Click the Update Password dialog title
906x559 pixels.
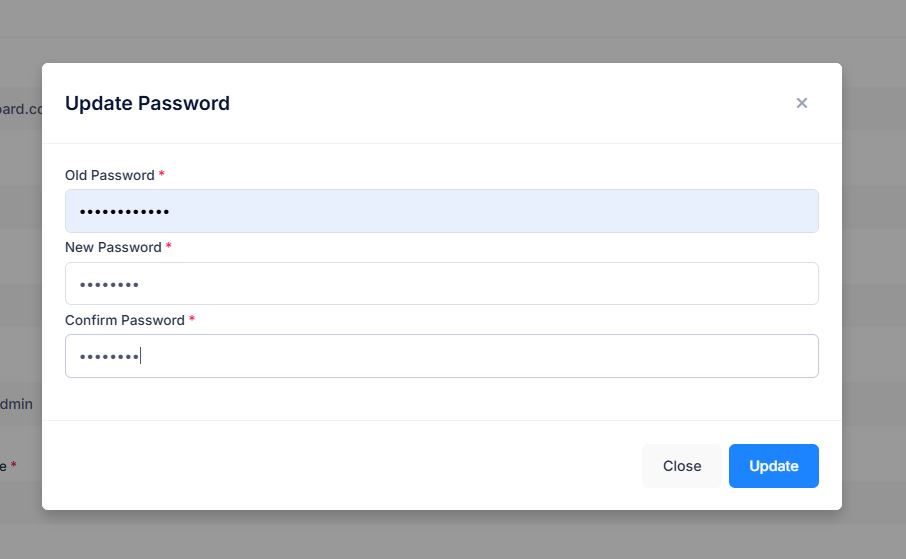147,103
